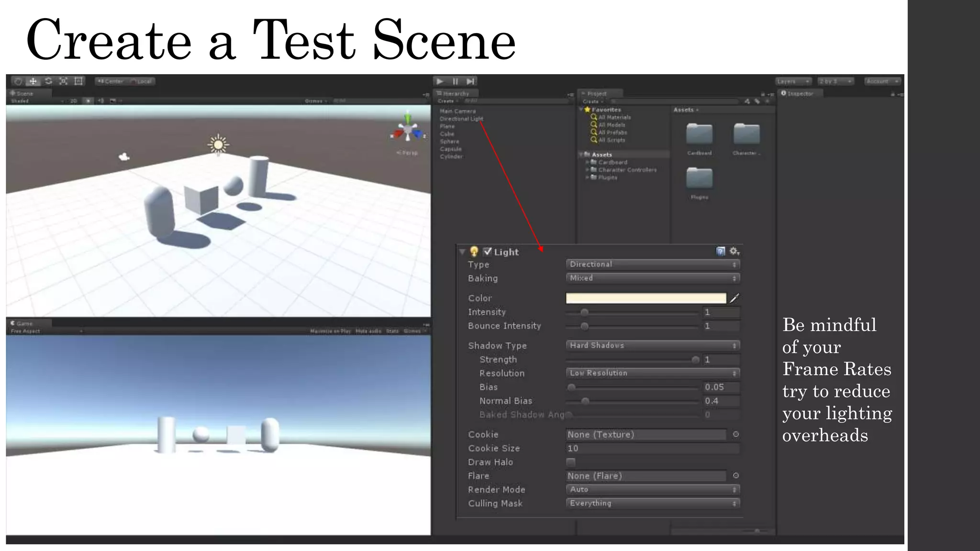
Task: Open Light component gear settings
Action: [735, 251]
